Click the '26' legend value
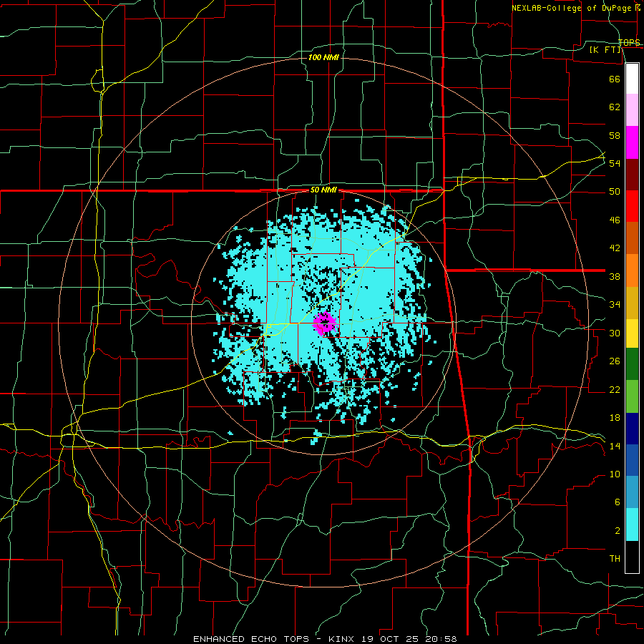Image resolution: width=644 pixels, height=644 pixels. pyautogui.click(x=615, y=361)
